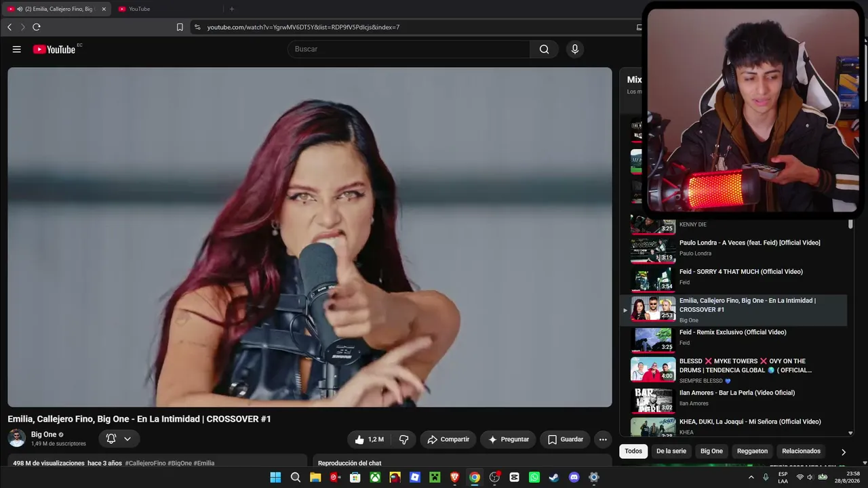Select the De la serie chip

[x=671, y=451]
